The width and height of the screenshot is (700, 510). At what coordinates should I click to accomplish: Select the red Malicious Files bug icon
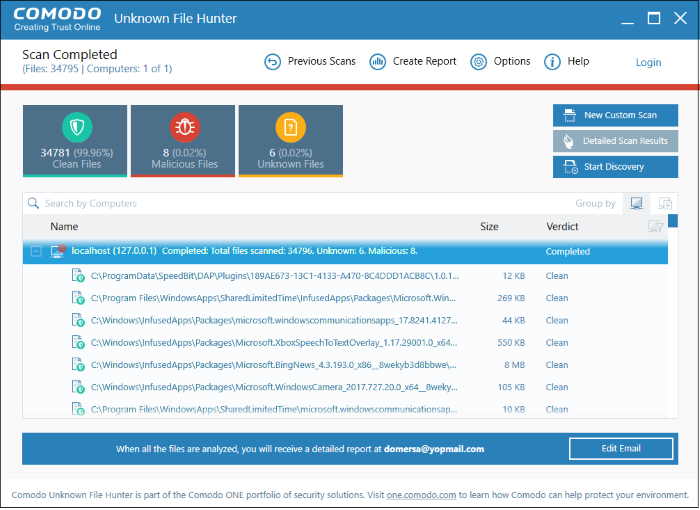click(x=185, y=127)
